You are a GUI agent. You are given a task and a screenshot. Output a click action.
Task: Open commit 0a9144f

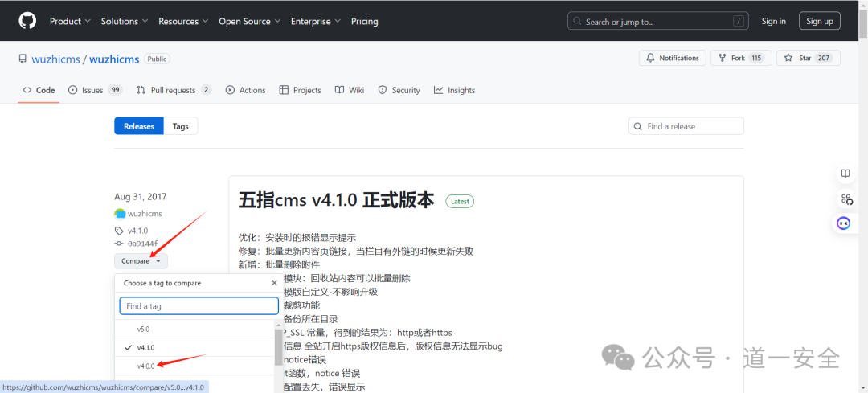143,244
